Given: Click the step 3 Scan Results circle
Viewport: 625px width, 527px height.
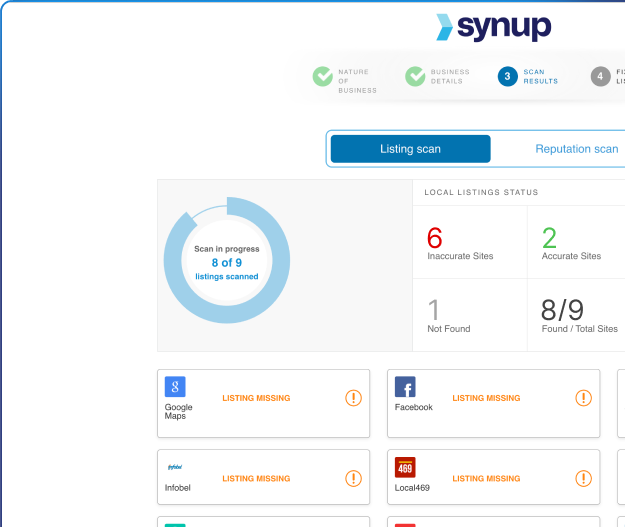Looking at the screenshot, I should tap(507, 76).
